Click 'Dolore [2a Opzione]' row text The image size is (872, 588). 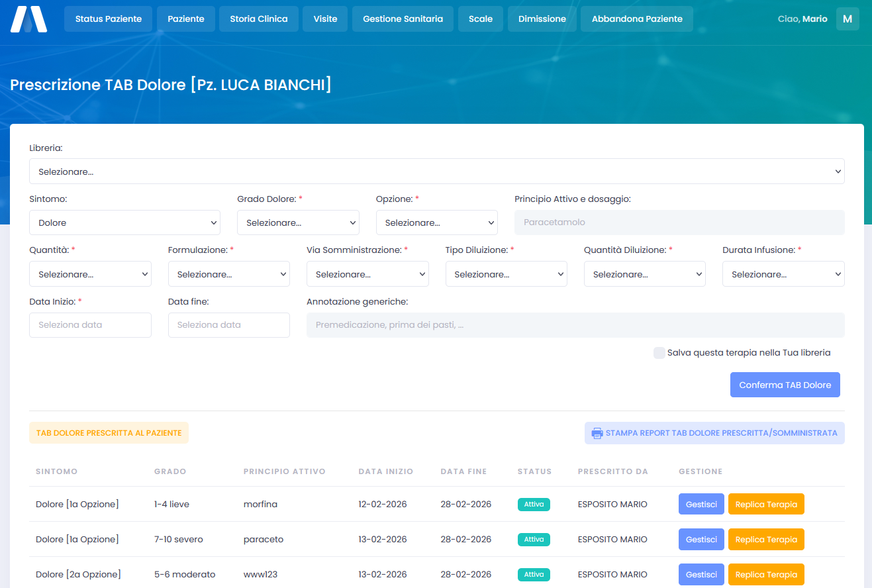coord(78,575)
